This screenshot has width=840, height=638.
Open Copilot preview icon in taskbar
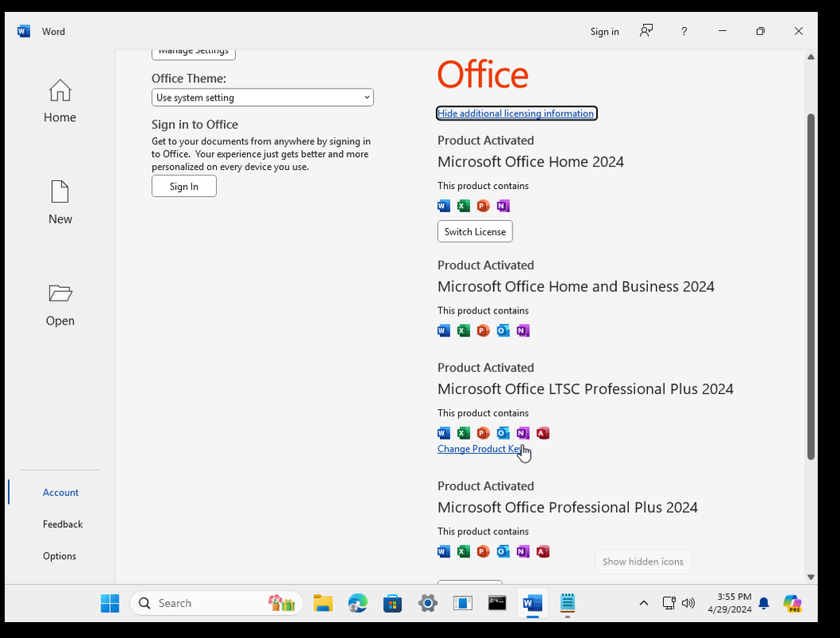tap(792, 603)
